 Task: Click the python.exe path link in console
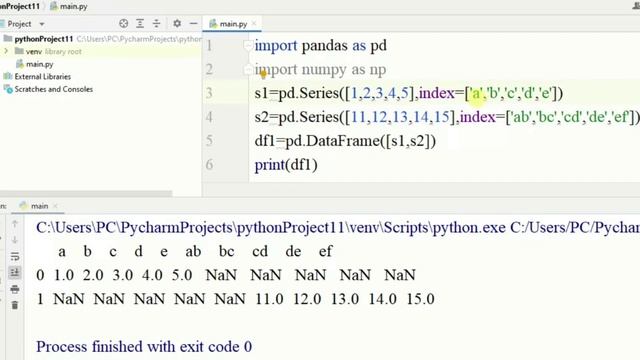point(271,227)
